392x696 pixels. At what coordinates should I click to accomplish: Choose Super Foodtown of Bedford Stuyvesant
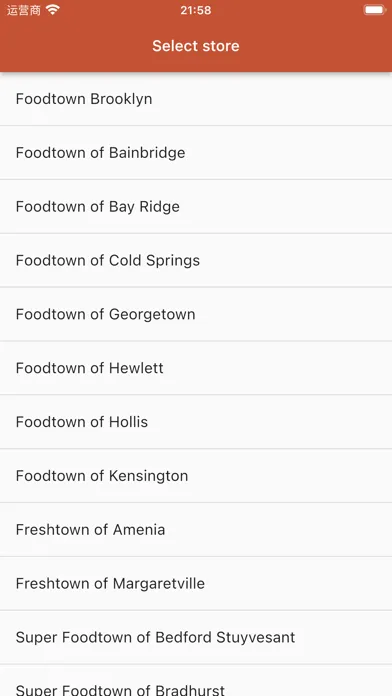pos(196,637)
